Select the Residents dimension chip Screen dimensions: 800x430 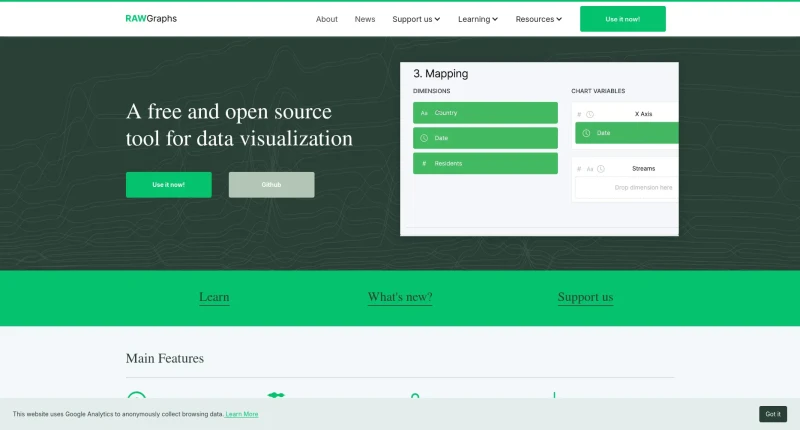[485, 163]
